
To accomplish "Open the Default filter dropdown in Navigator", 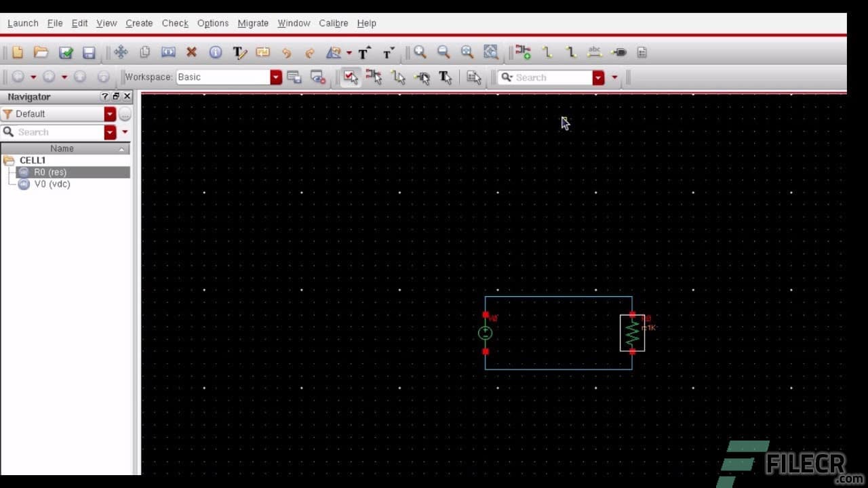I will pos(111,114).
